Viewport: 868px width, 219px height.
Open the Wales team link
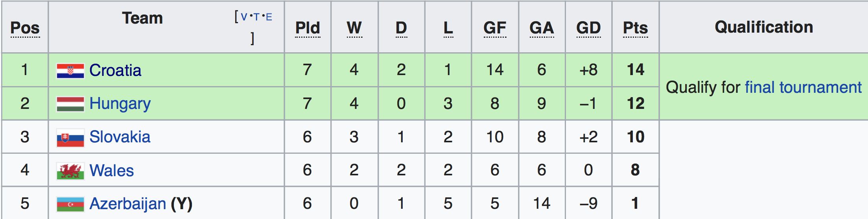click(x=111, y=171)
